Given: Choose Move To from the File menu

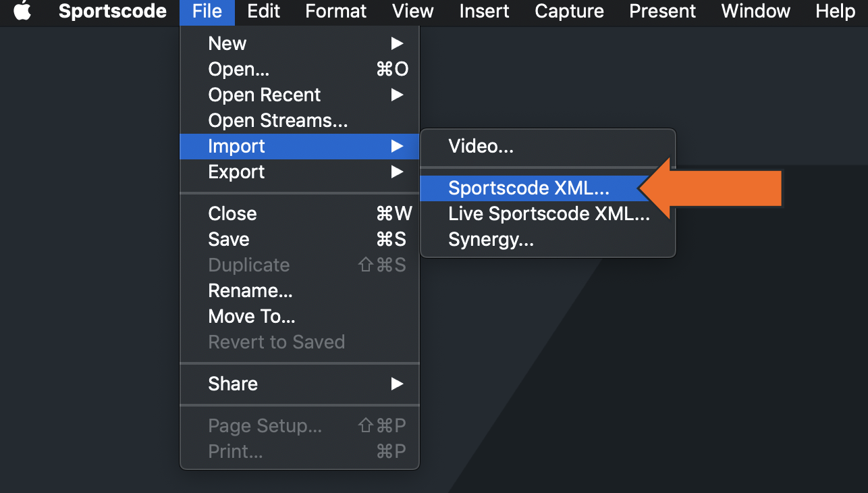Looking at the screenshot, I should click(250, 316).
